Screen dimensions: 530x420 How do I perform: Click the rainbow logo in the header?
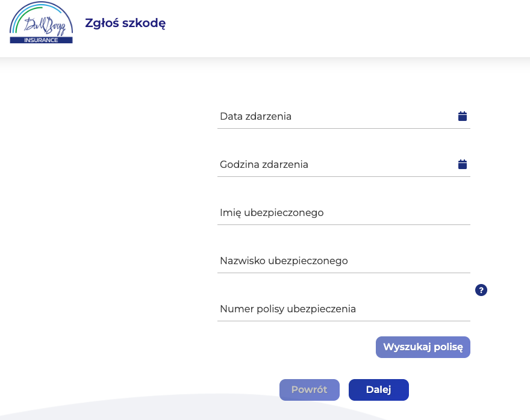40,23
